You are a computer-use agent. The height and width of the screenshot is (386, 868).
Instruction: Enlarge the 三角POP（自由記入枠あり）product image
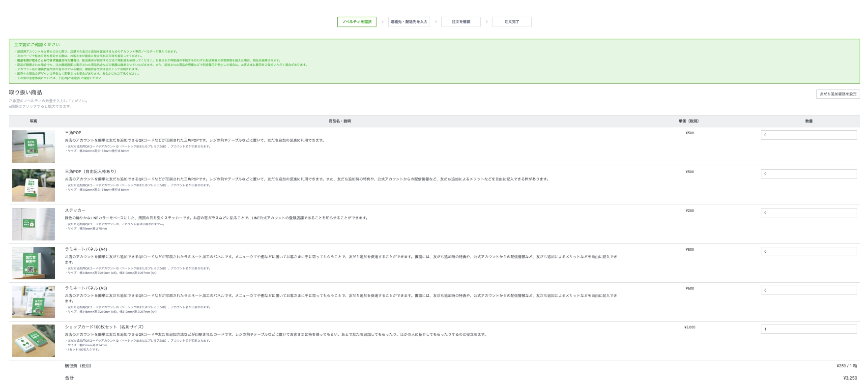coord(33,185)
